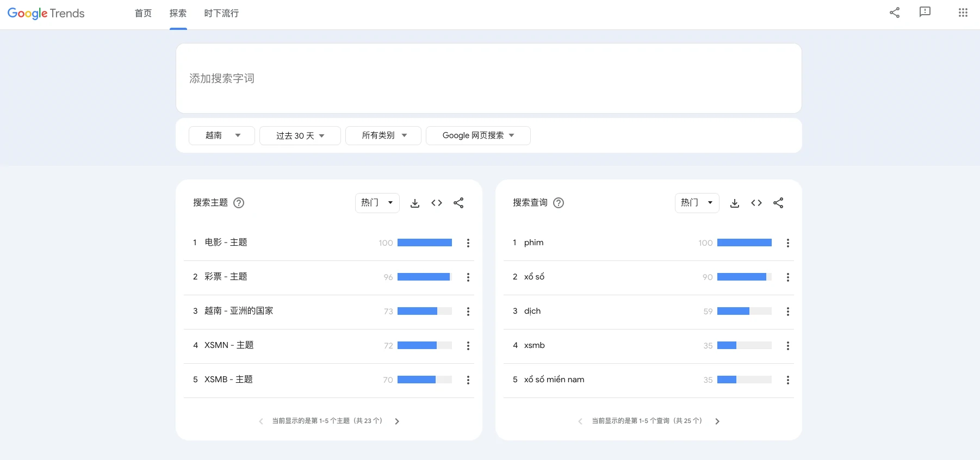The width and height of the screenshot is (980, 460).
Task: Download the 搜索查询 data as CSV
Action: click(735, 203)
